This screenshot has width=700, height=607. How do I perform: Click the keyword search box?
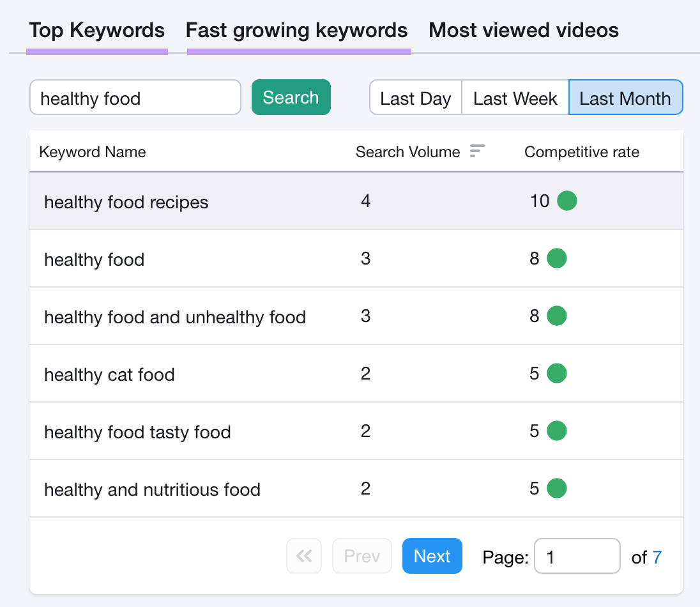point(135,97)
